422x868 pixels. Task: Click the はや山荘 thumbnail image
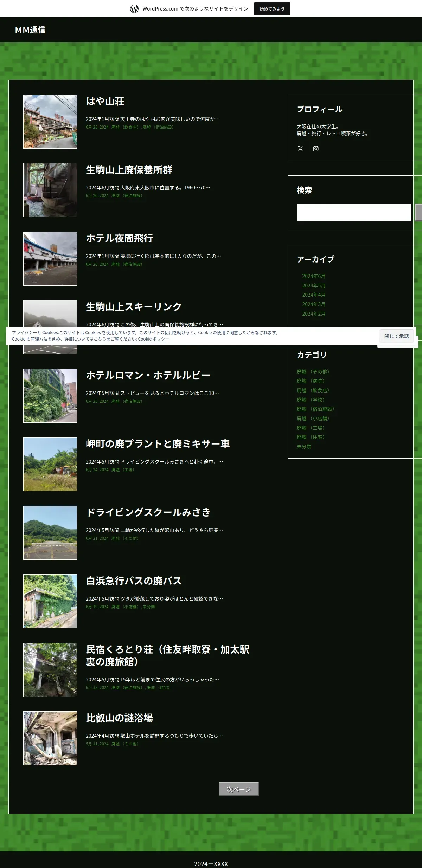click(50, 122)
